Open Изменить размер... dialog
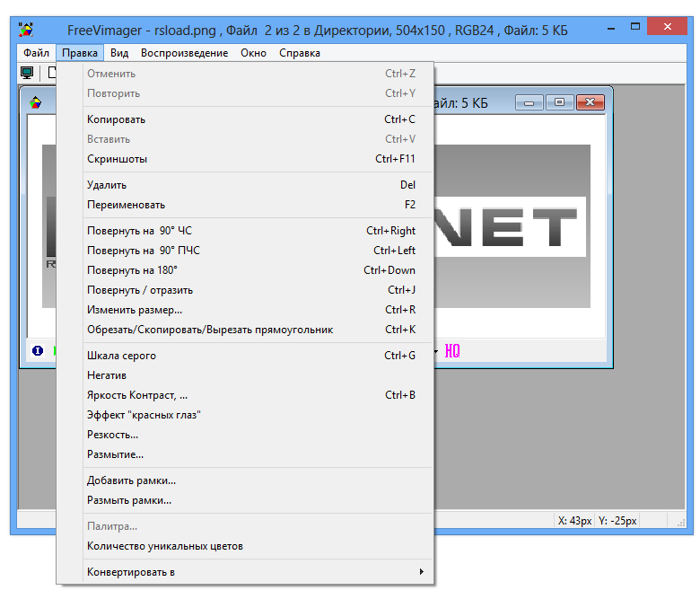The height and width of the screenshot is (599, 700). (x=245, y=310)
